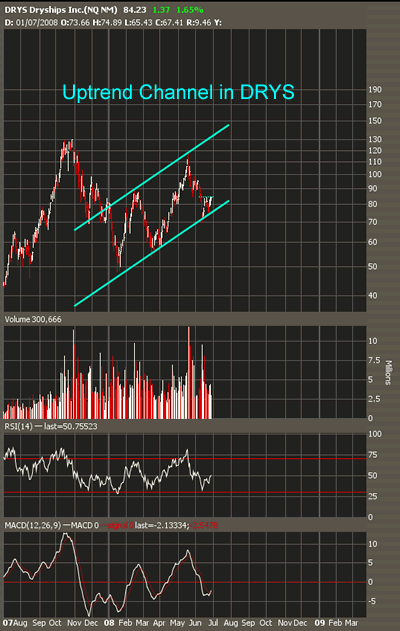400x631 pixels.
Task: Click the Jul label on time axis
Action: [x=213, y=623]
